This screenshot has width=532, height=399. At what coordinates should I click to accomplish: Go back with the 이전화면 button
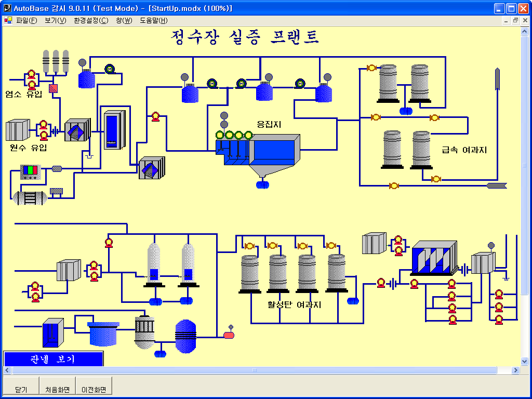point(94,389)
